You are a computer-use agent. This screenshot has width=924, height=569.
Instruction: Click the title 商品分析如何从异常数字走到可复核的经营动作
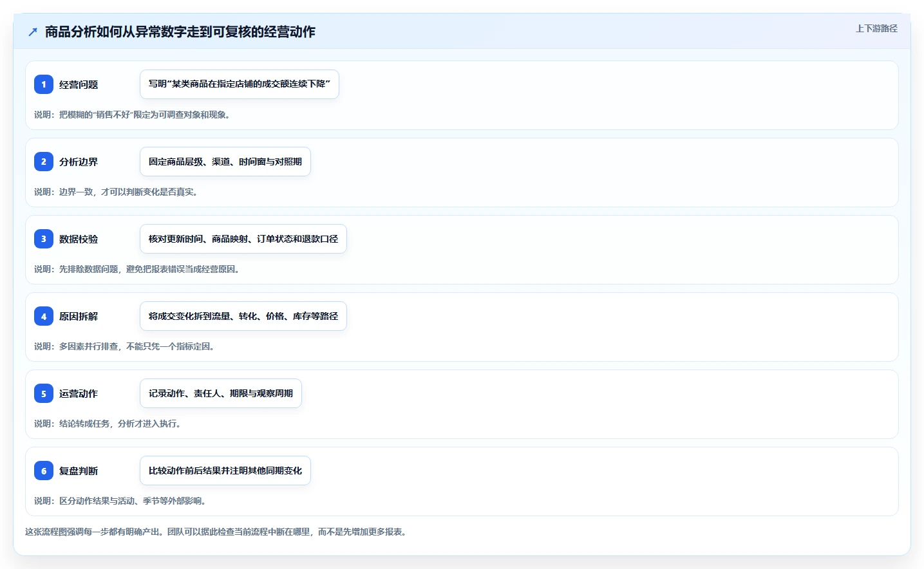click(x=180, y=32)
